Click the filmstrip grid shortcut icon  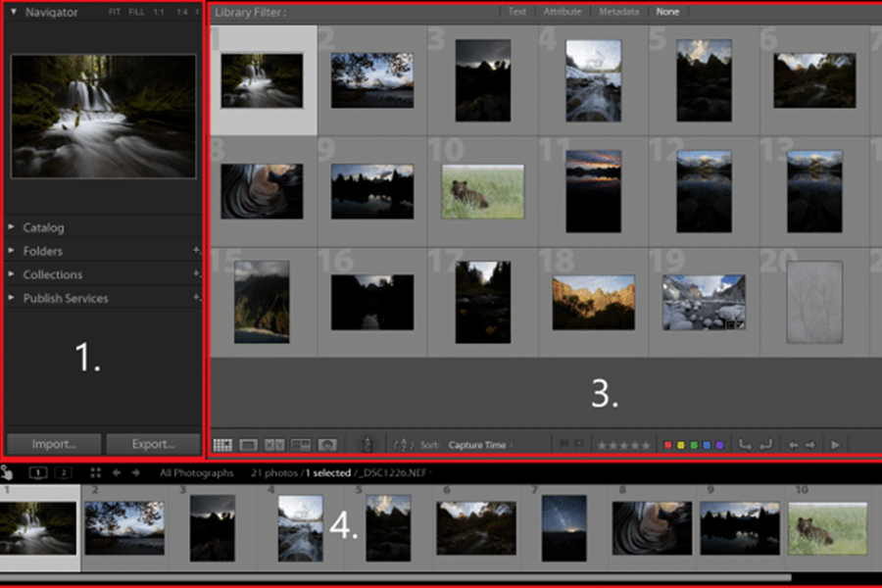[x=95, y=472]
